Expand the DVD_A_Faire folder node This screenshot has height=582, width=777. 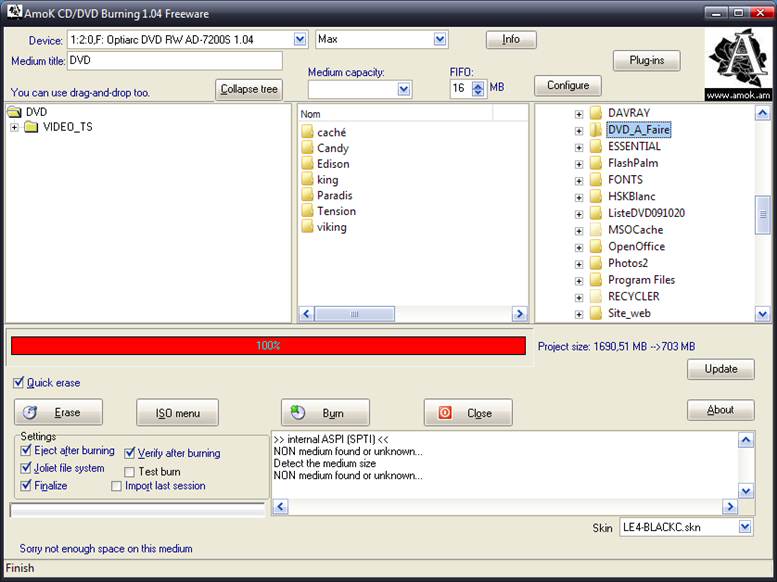pos(579,131)
